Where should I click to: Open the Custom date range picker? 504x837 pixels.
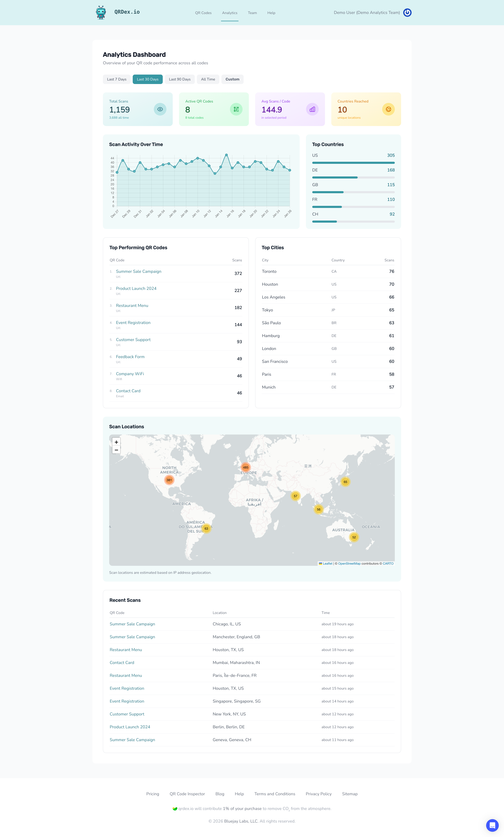click(x=232, y=79)
